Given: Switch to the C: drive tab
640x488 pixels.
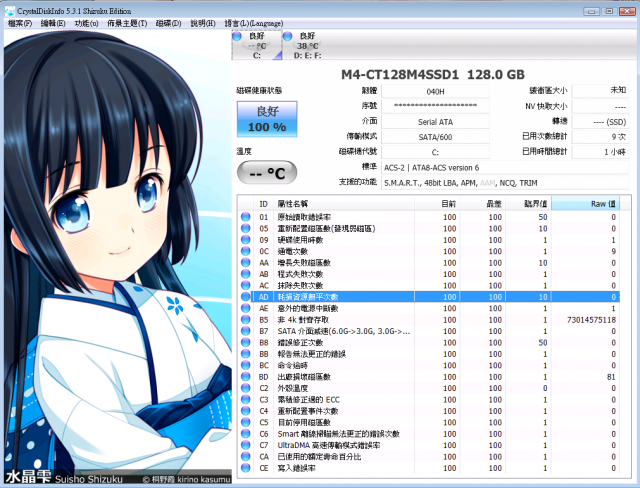Looking at the screenshot, I should click(257, 45).
